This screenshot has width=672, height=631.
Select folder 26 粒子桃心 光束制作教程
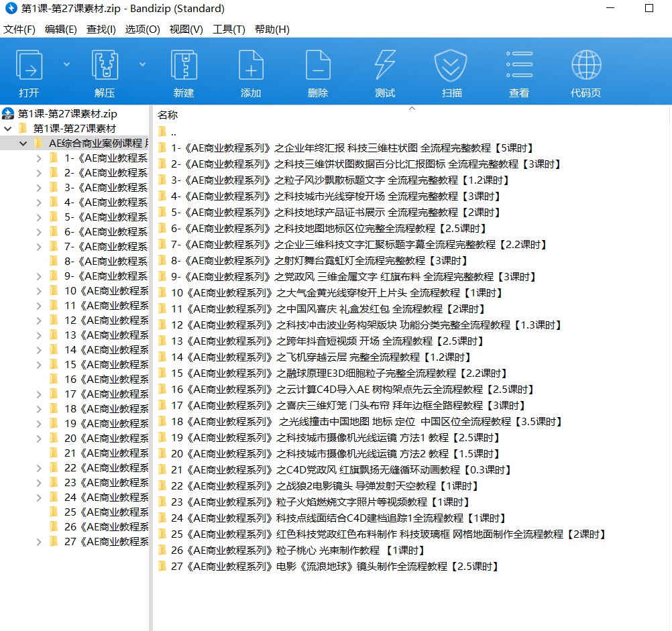tap(297, 551)
